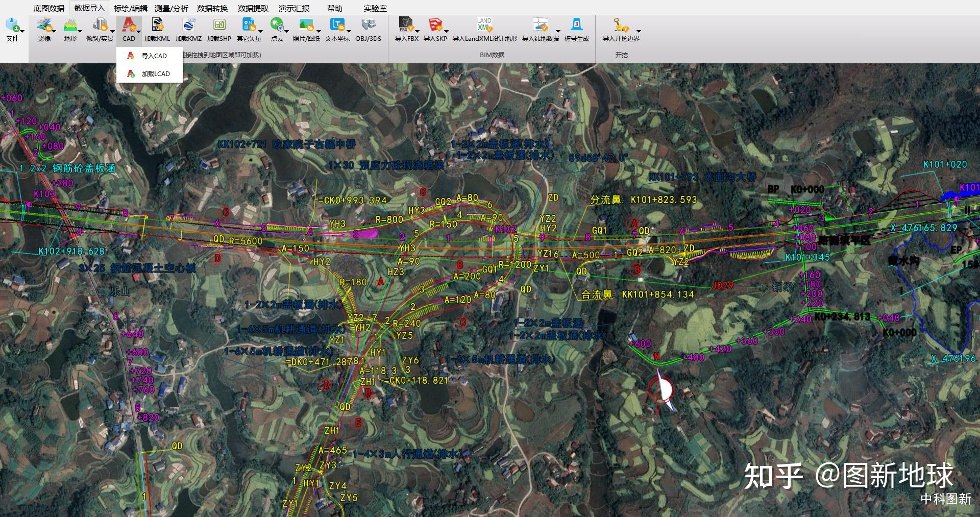The image size is (980, 517).
Task: Click the 导入LandXML设计地形 icon
Action: click(484, 25)
